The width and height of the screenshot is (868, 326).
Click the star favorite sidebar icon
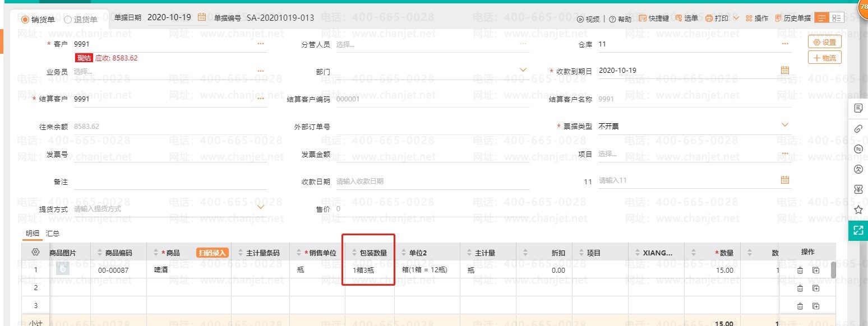click(x=858, y=209)
